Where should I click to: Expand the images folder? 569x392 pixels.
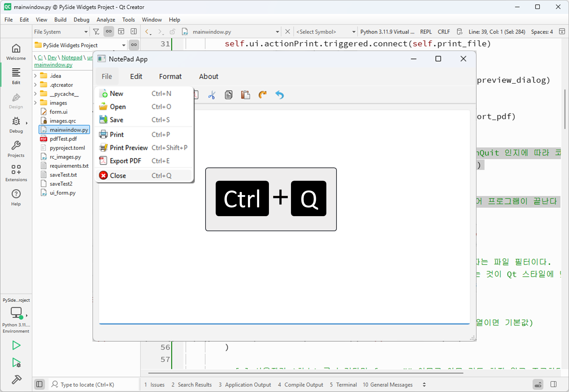[x=35, y=103]
